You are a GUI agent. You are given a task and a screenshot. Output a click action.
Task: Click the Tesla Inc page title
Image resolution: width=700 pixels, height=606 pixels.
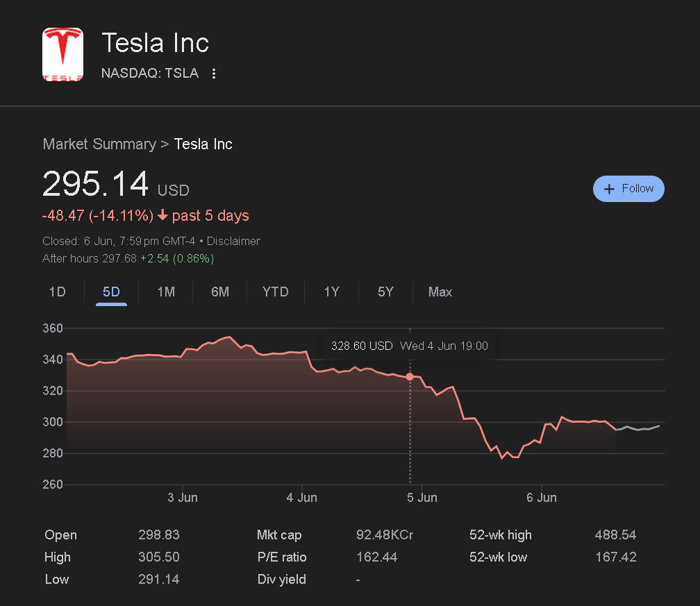(156, 43)
